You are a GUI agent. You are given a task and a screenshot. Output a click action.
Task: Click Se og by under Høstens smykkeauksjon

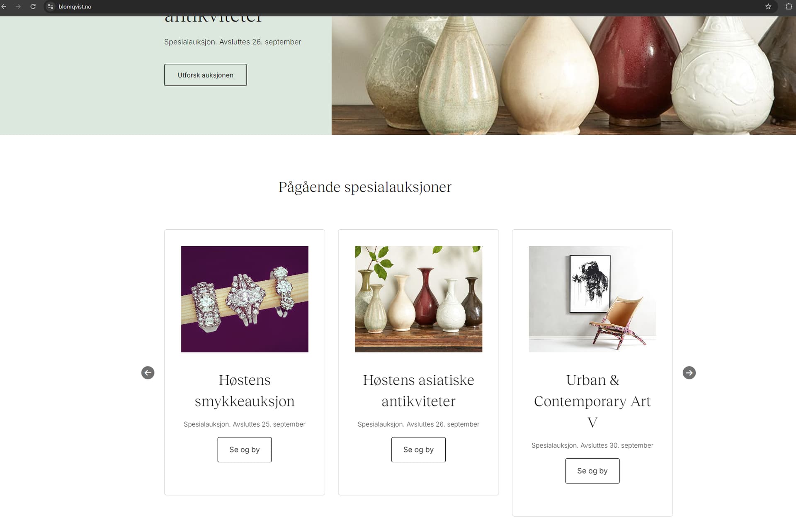coord(245,449)
